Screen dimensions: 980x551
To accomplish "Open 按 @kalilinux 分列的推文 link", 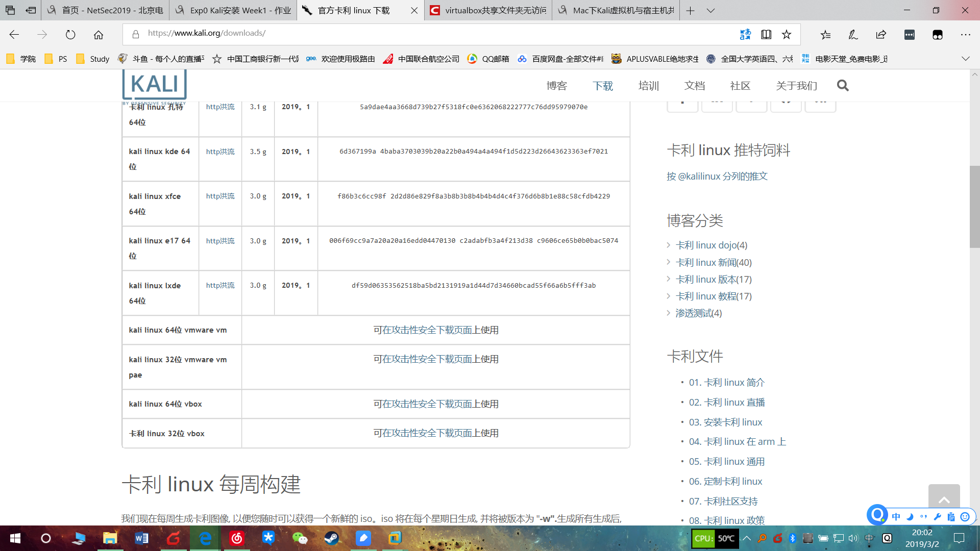I will click(717, 176).
